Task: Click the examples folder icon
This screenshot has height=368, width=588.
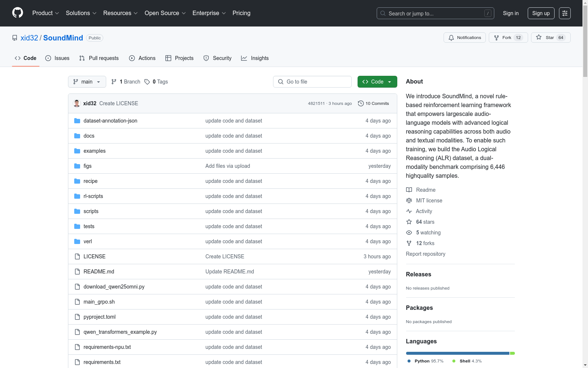Action: coord(77,151)
